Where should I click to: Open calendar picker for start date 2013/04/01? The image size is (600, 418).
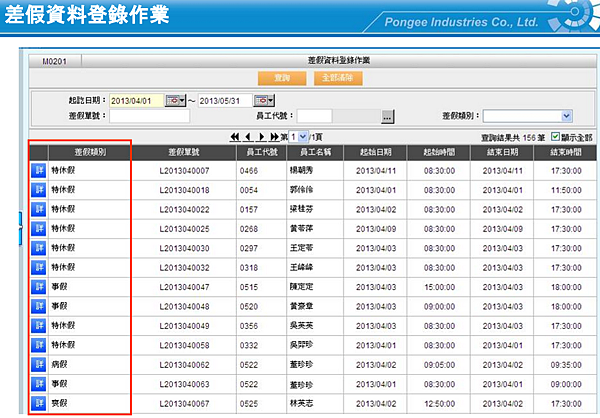175,101
